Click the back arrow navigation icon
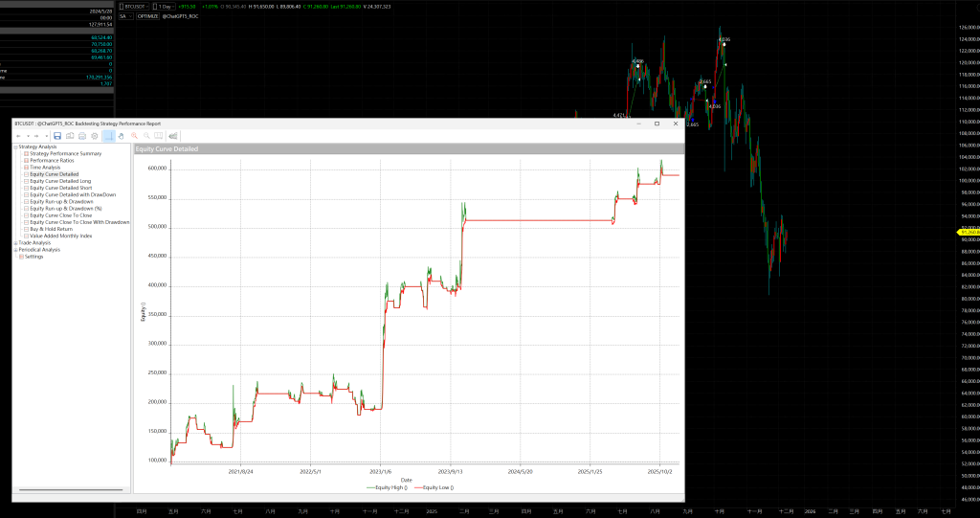The height and width of the screenshot is (518, 980). point(19,136)
